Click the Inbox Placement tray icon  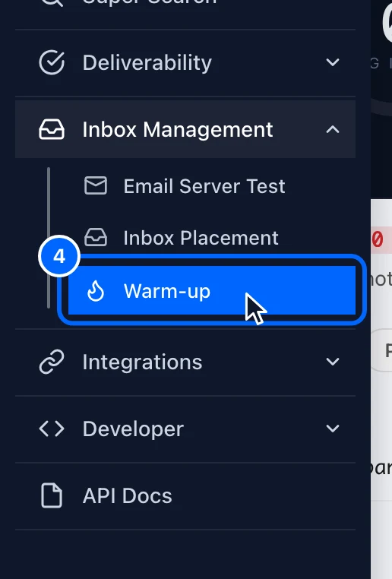[x=96, y=237]
